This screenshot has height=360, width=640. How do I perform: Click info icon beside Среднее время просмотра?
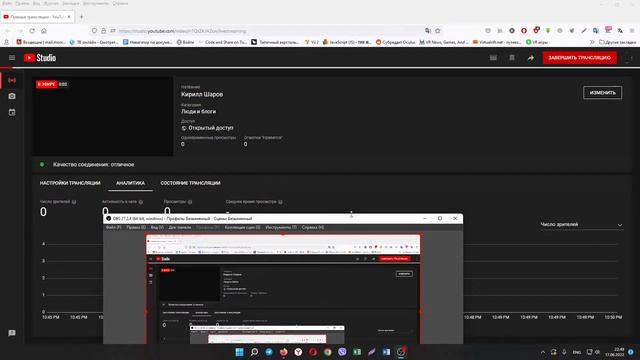280,202
